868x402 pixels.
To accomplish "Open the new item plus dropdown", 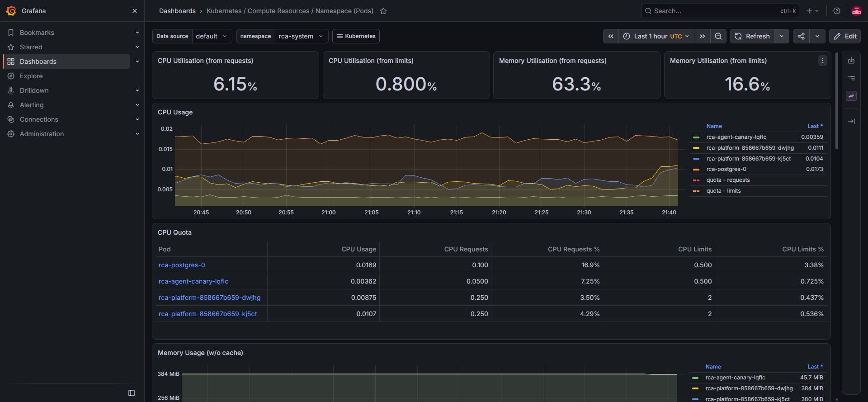I will click(x=812, y=11).
